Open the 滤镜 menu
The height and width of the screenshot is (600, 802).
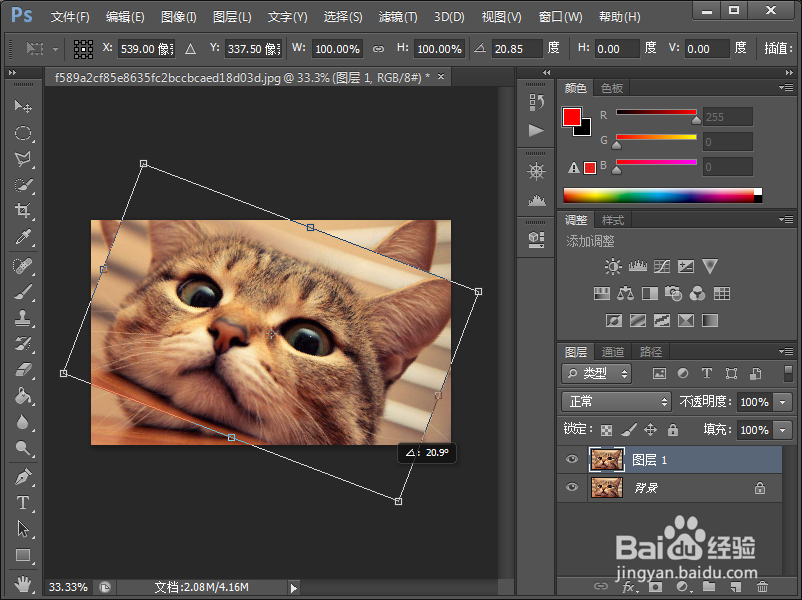(396, 16)
